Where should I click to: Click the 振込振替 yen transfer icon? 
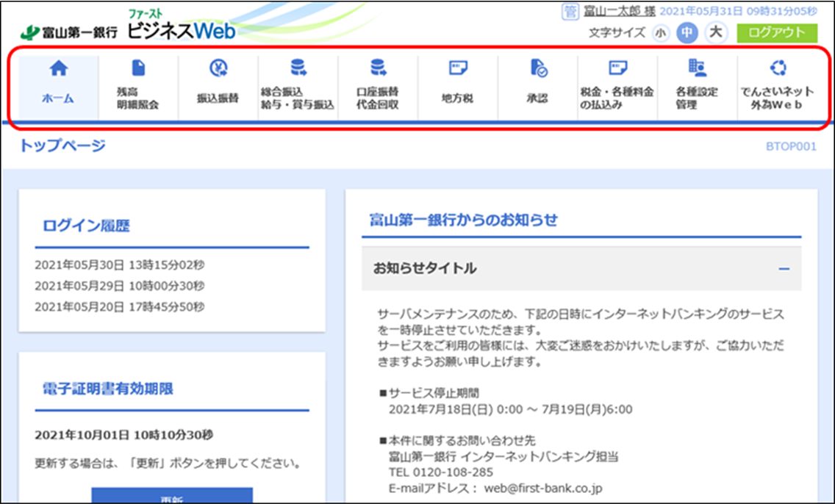218,68
